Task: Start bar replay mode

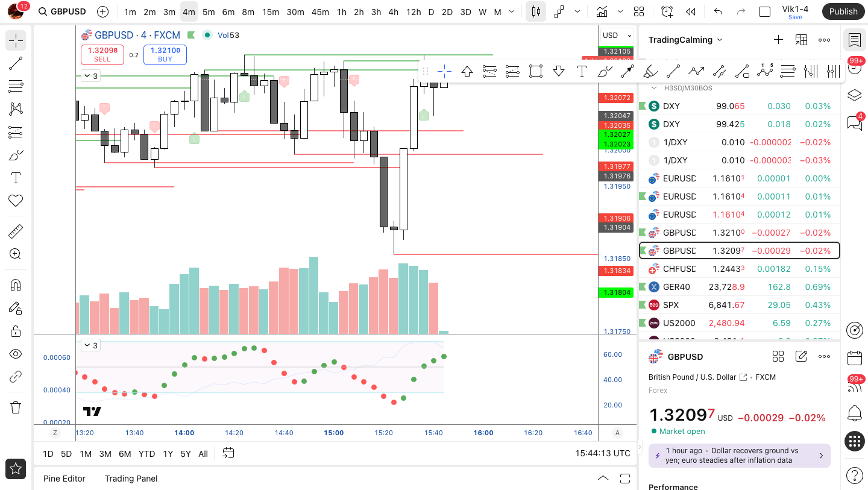Action: [691, 11]
